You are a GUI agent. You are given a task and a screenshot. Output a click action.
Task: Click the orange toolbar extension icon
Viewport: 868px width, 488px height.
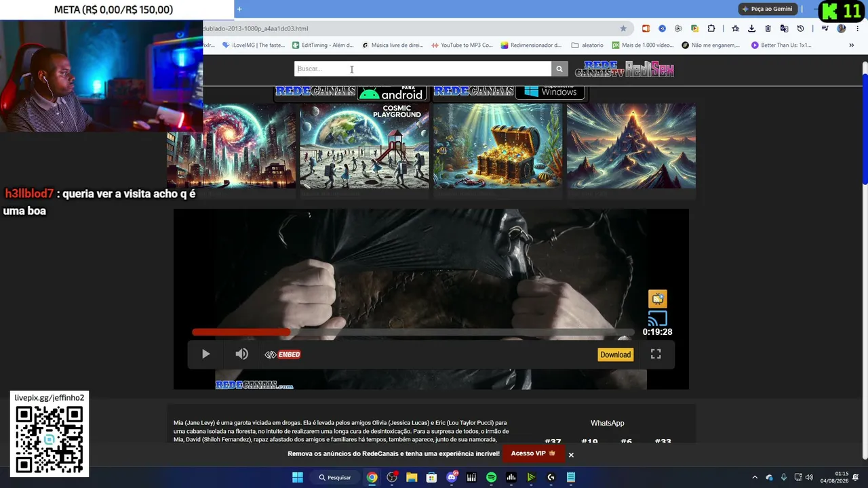click(x=646, y=28)
